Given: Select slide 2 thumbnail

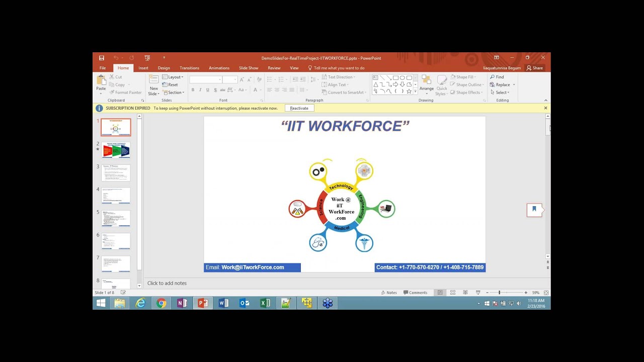Looking at the screenshot, I should click(116, 150).
